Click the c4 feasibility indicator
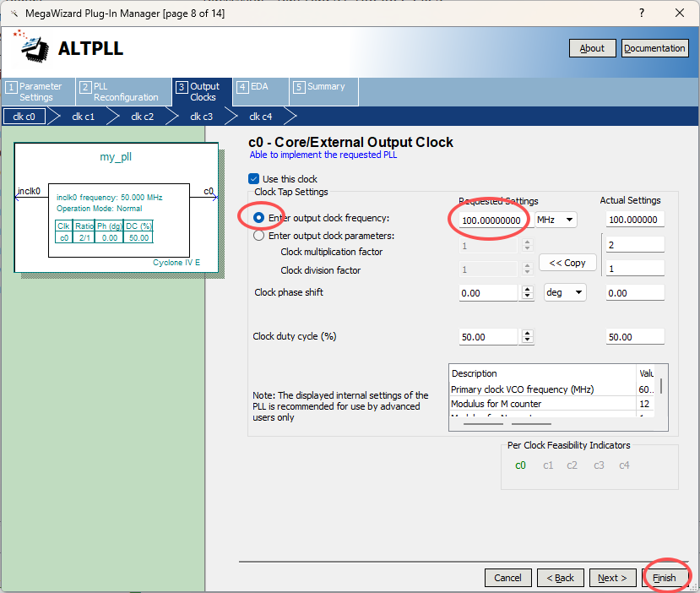Screen dimensions: 700x593 624,465
